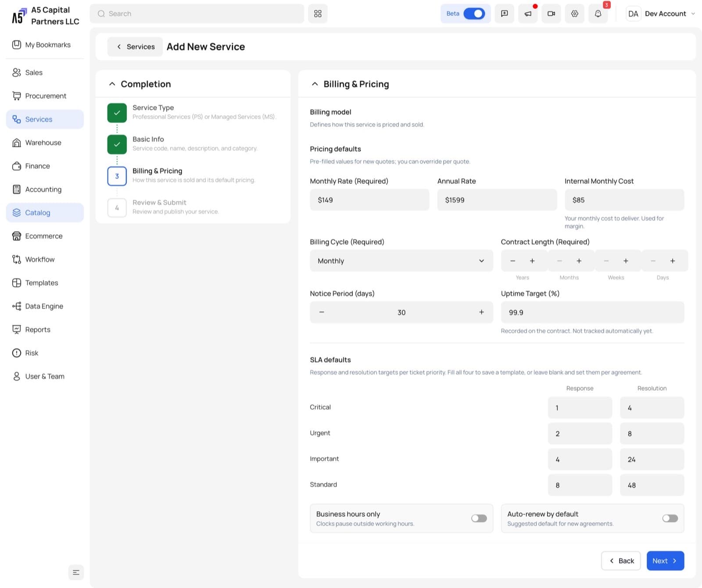Screen dimensions: 702x588
Task: Increase Notice Period with plus button
Action: point(481,312)
